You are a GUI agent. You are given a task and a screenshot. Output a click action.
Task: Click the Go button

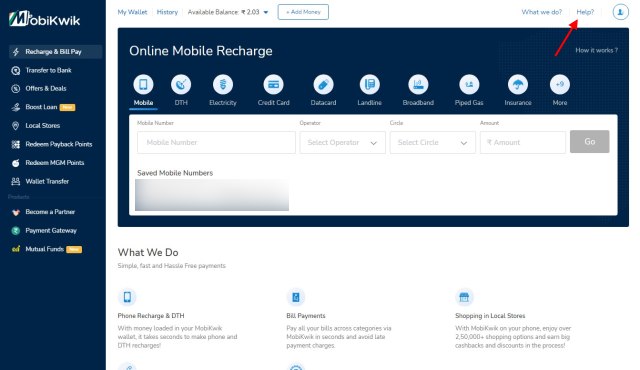pyautogui.click(x=589, y=142)
